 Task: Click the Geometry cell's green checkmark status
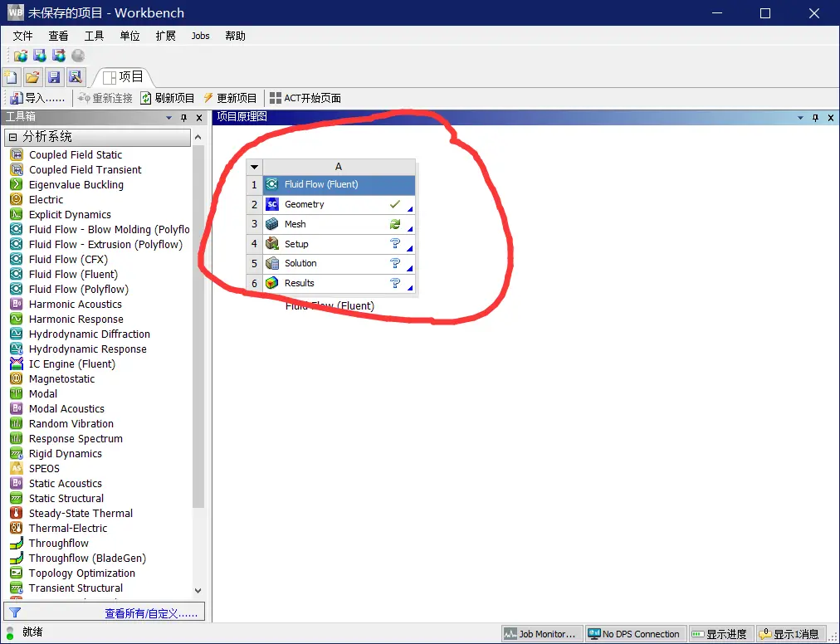tap(395, 204)
